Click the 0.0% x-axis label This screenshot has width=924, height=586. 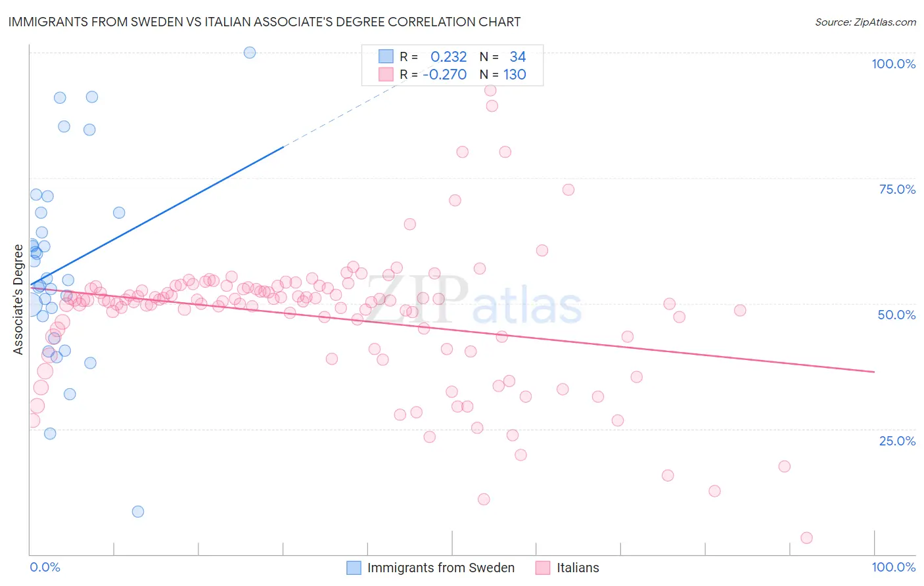coord(45,567)
